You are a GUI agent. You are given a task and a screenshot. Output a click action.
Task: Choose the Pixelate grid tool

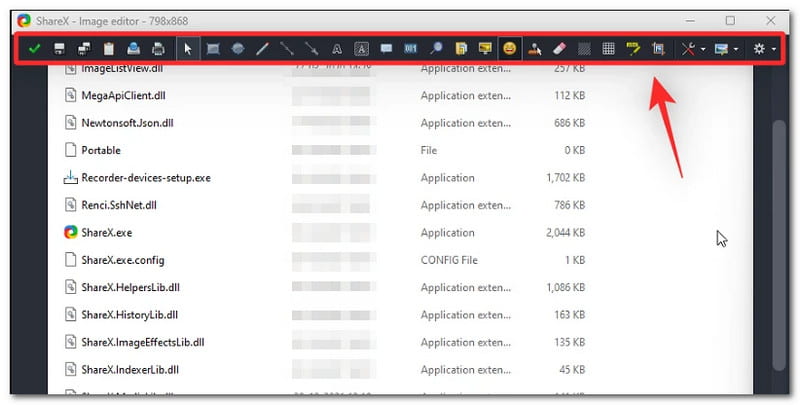coord(609,49)
